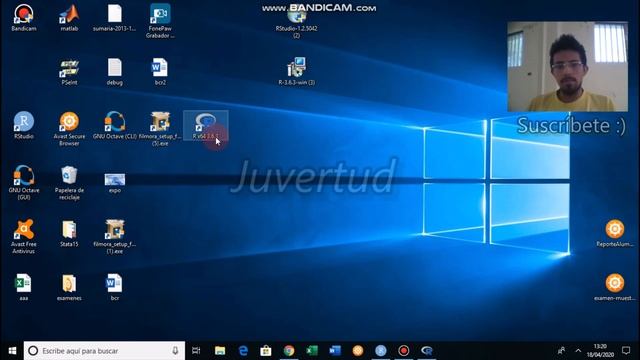Select the bcr Word document
The image size is (640, 360).
[115, 287]
